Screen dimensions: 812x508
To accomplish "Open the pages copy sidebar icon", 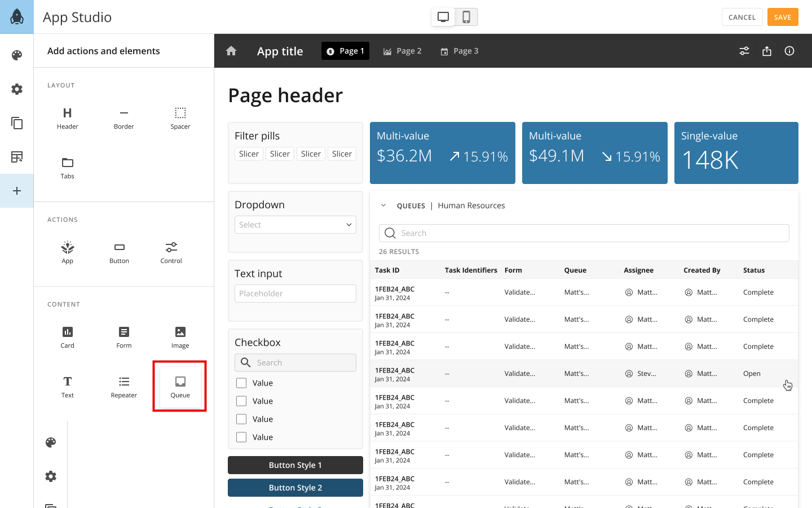I will click(x=17, y=123).
